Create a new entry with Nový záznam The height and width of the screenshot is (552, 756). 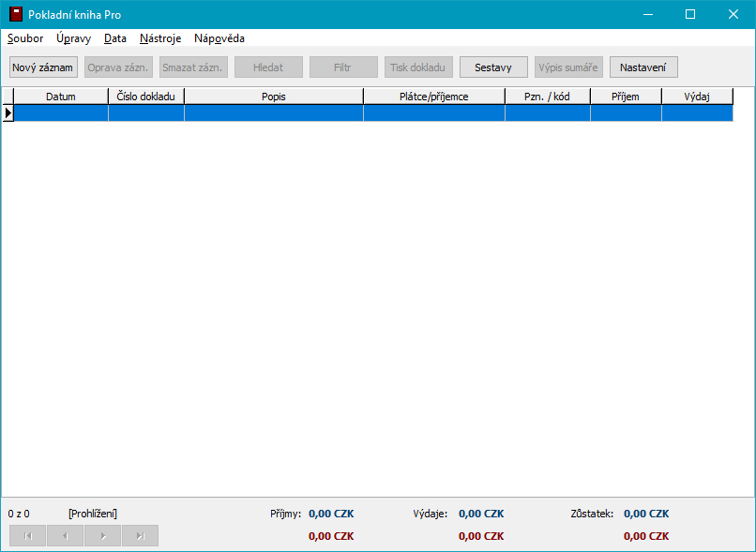[x=42, y=67]
